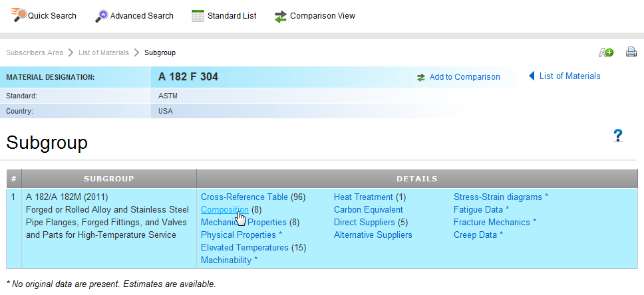Open Quick Search magnifier icon

pyautogui.click(x=19, y=15)
